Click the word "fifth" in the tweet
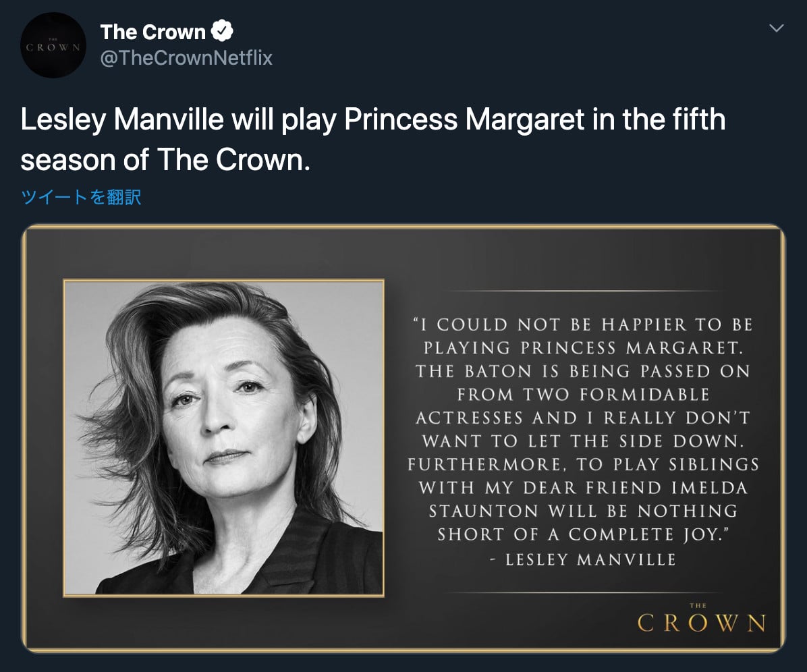The width and height of the screenshot is (807, 672). coord(699,119)
